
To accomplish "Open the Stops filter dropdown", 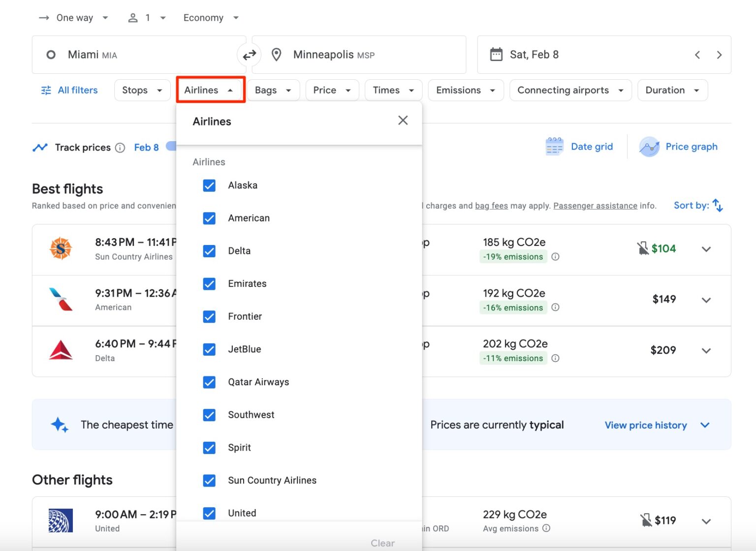I will [142, 90].
